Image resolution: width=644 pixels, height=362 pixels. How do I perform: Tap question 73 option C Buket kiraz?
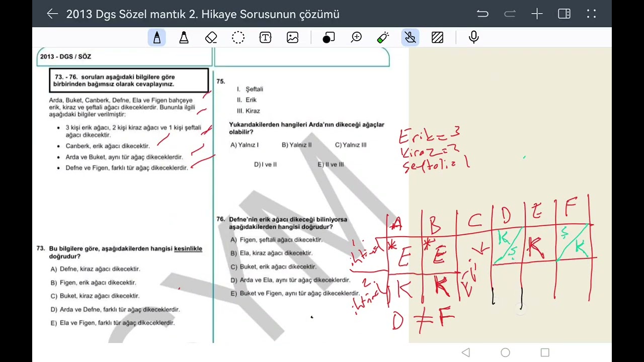click(x=95, y=296)
